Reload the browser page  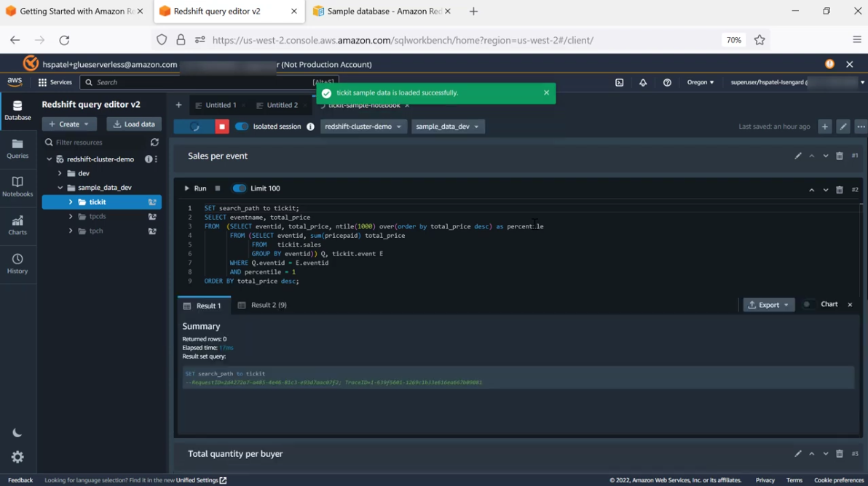point(64,40)
